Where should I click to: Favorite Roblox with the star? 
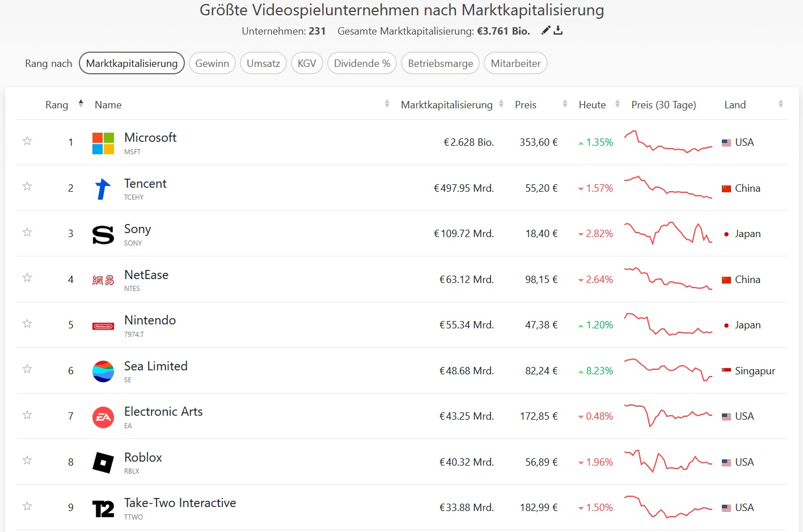point(27,460)
